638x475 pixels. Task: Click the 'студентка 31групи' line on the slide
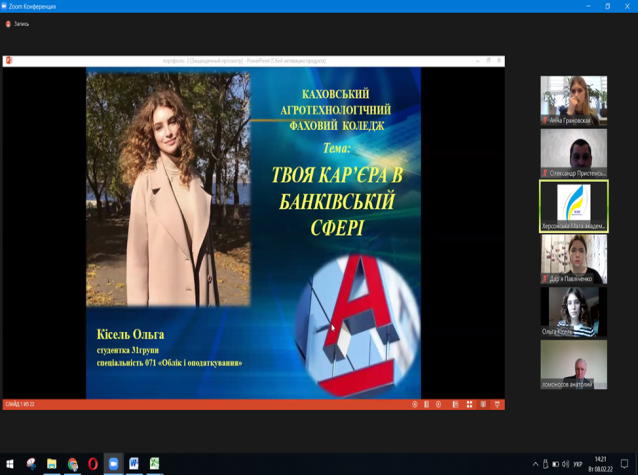(128, 350)
